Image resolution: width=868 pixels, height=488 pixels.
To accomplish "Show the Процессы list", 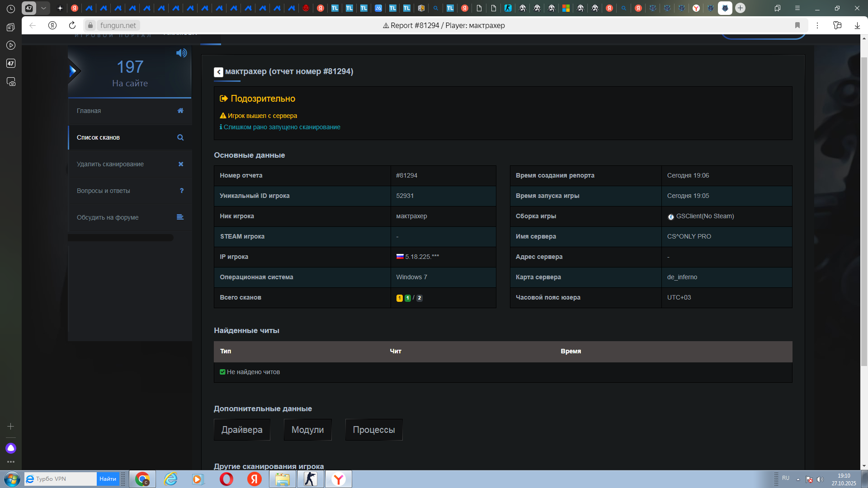I will [373, 430].
